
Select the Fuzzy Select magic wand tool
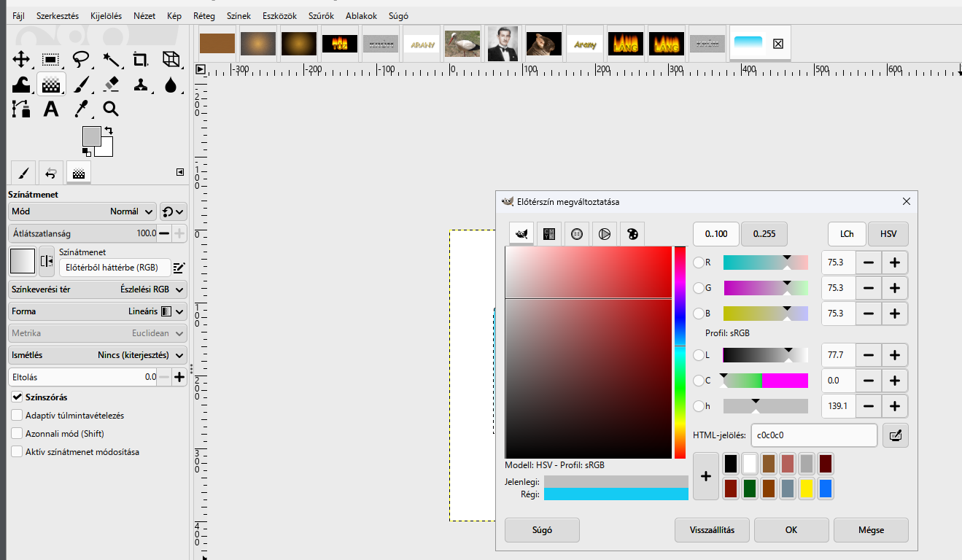point(110,60)
